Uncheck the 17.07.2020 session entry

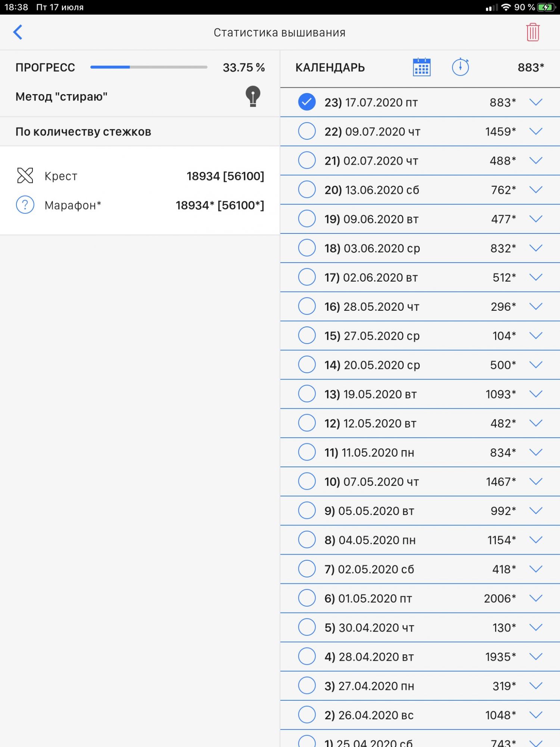(x=307, y=102)
